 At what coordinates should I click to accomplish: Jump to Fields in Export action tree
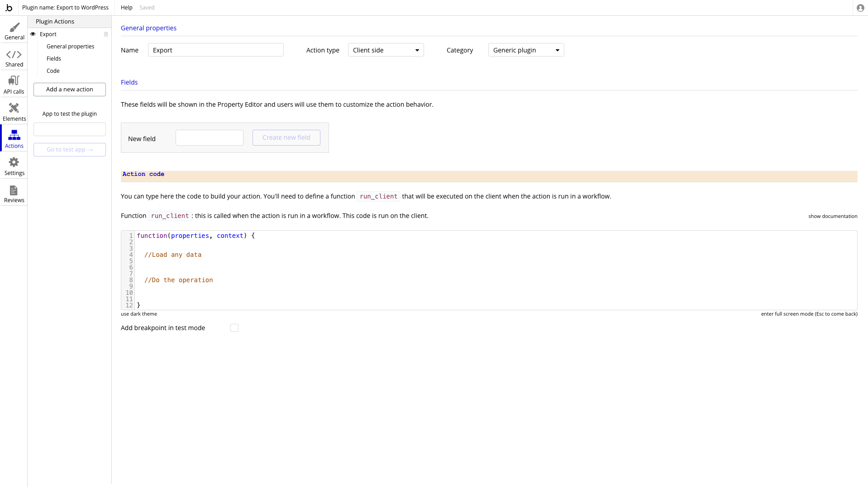54,59
